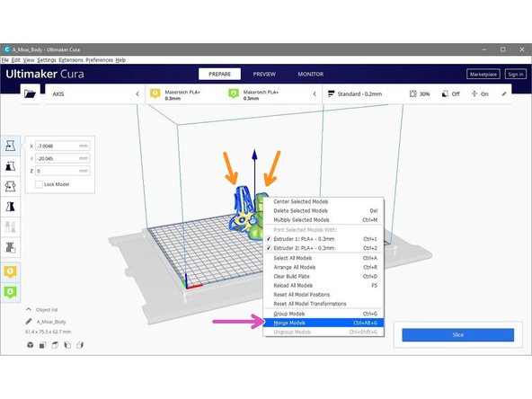The width and height of the screenshot is (532, 399).
Task: Open the Help menu
Action: pos(120,60)
